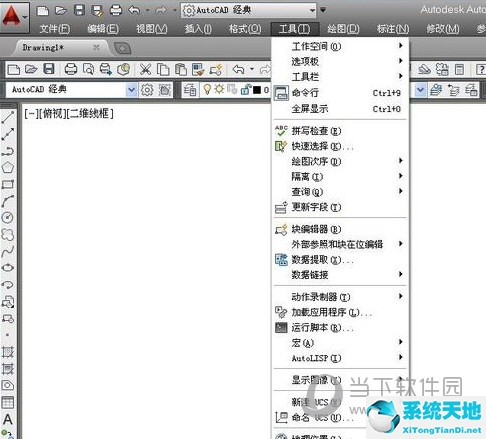The image size is (486, 439).
Task: Open the 编辑(E) menu
Action: [103, 29]
